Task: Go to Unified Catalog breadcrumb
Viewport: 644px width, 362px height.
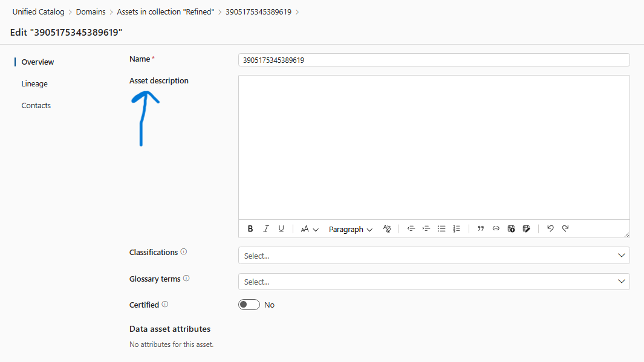Action: tap(38, 12)
